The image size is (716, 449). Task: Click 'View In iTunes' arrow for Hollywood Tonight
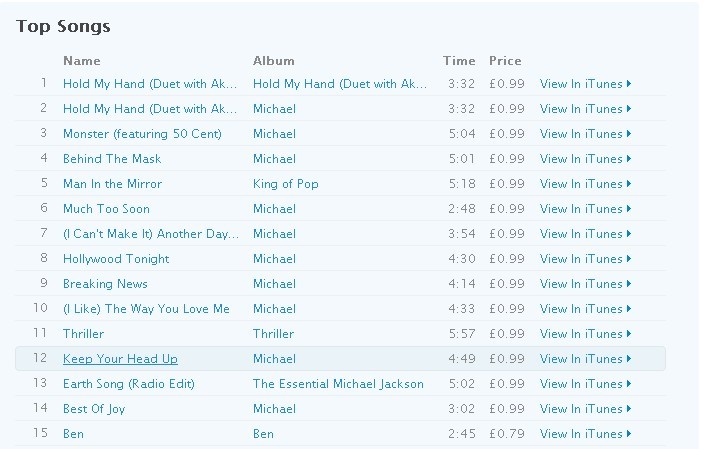(x=628, y=259)
